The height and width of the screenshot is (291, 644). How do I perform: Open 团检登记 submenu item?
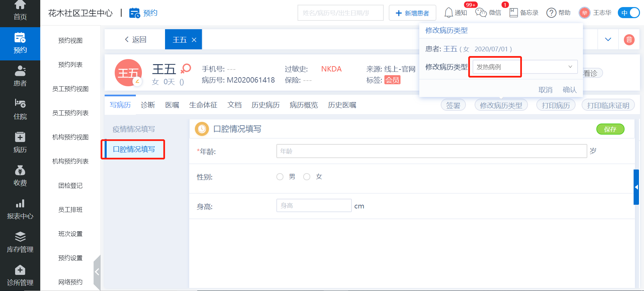[x=70, y=186]
